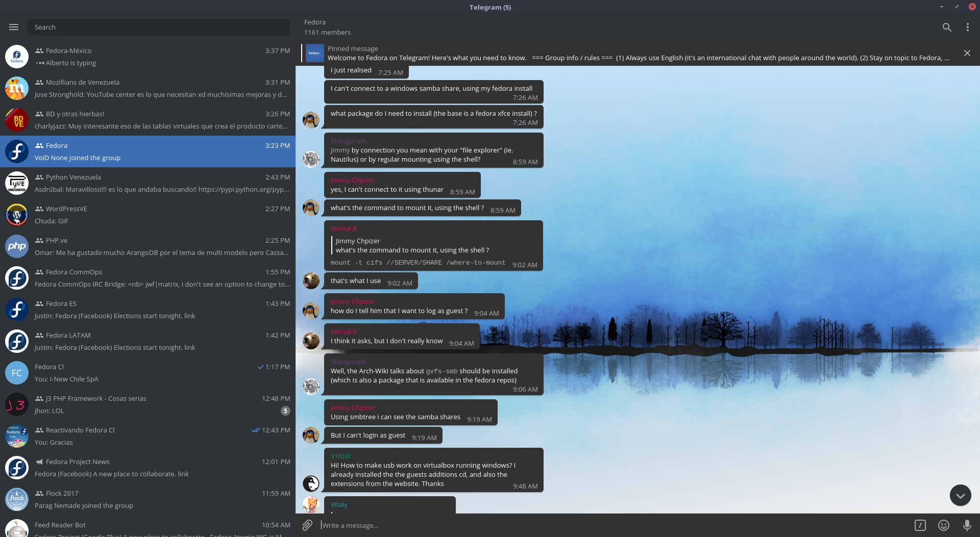Click the PHP.ve chat avatar
Image resolution: width=980 pixels, height=537 pixels.
click(x=17, y=246)
